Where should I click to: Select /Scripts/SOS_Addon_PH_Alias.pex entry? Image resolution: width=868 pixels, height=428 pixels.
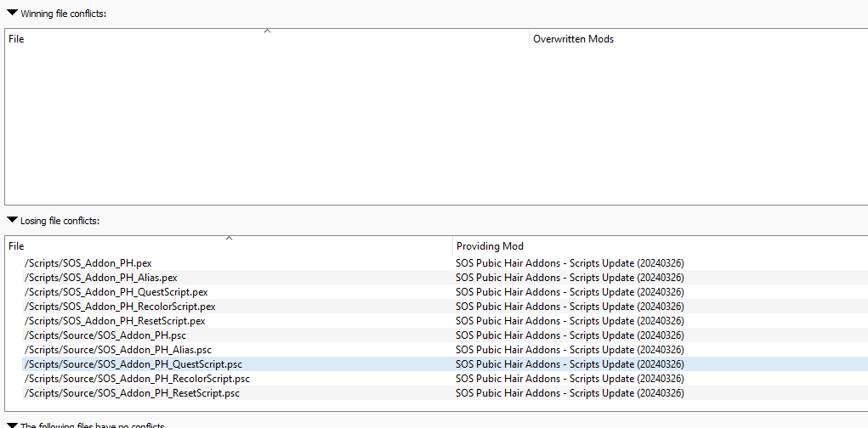pos(100,278)
